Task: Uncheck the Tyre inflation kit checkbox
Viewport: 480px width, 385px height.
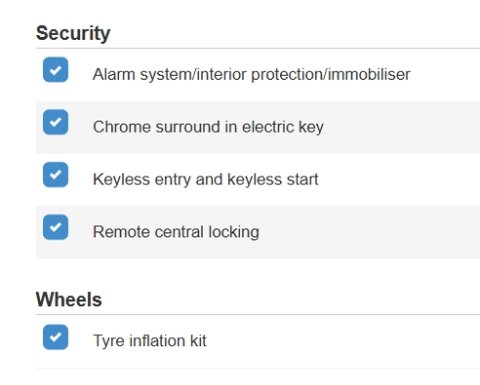Action: (x=55, y=337)
